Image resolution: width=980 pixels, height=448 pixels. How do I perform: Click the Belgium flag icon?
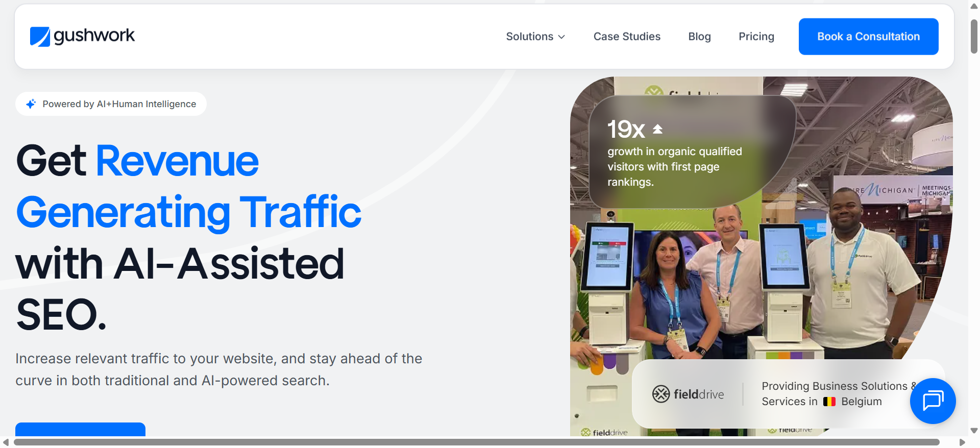point(829,402)
